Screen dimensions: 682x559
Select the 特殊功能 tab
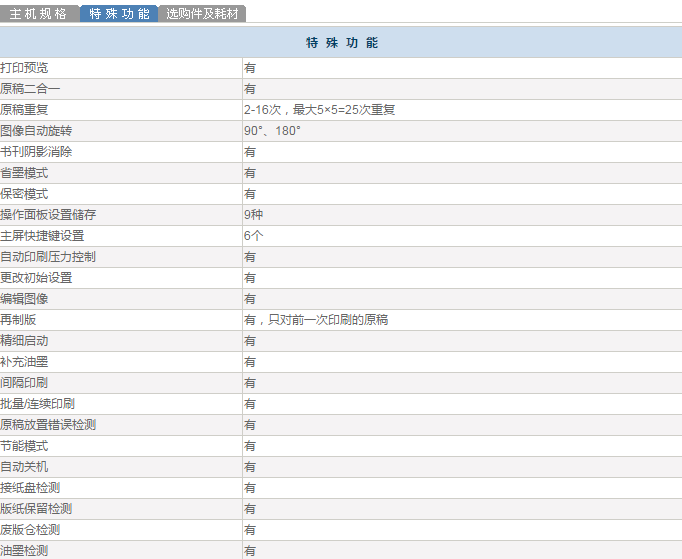119,13
